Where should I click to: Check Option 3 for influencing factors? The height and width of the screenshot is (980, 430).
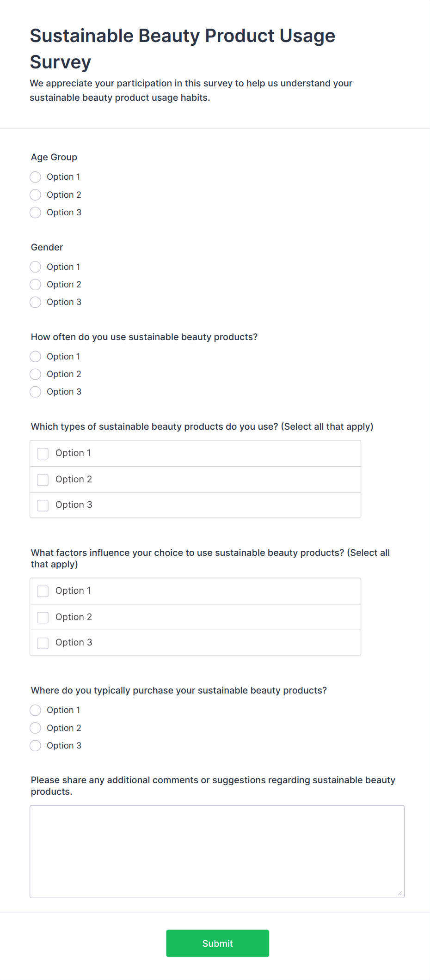[x=43, y=643]
